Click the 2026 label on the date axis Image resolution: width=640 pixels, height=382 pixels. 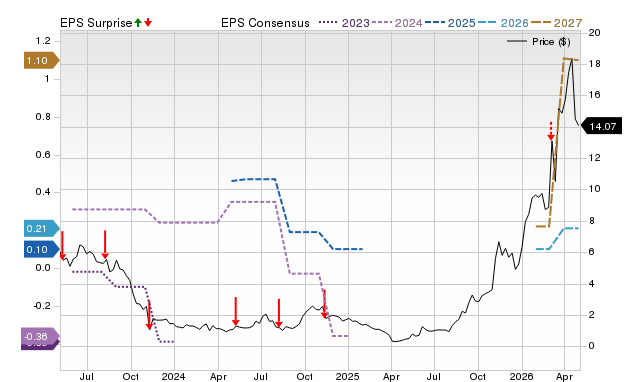pyautogui.click(x=521, y=376)
